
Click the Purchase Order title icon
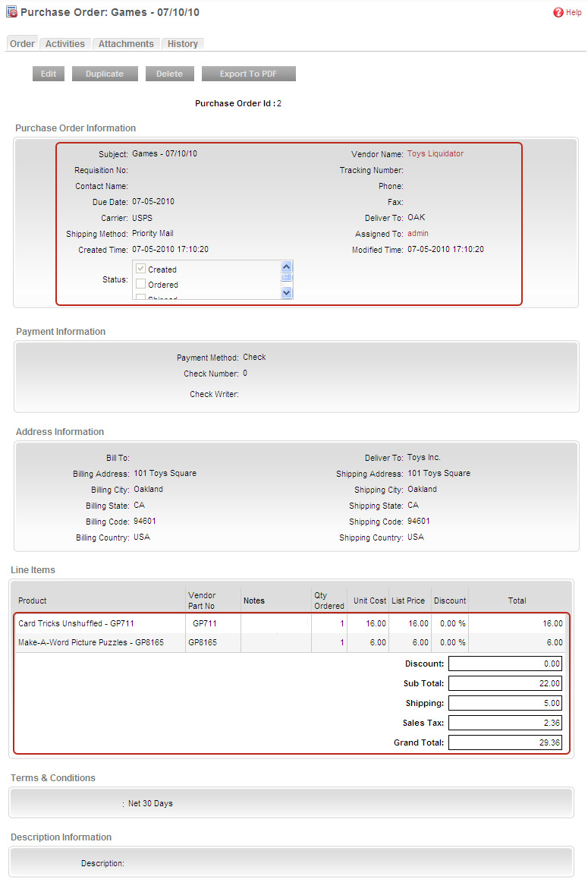[11, 12]
